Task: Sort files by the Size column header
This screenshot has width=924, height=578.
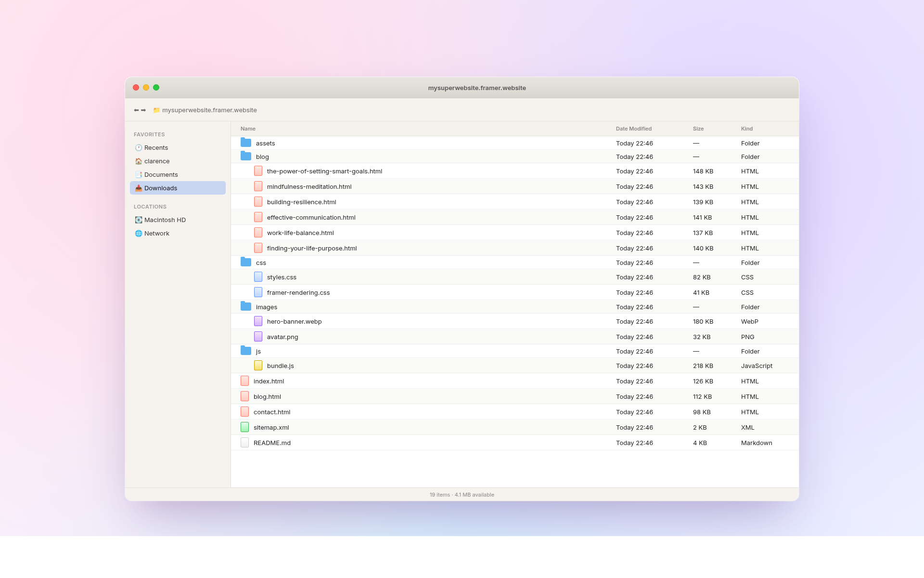Action: (x=698, y=129)
